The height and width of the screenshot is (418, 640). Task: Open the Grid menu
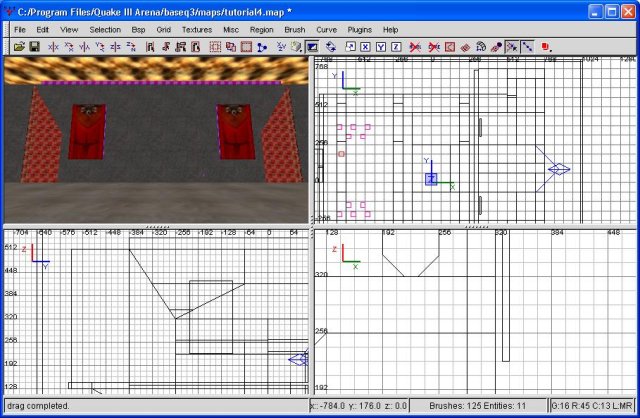point(163,30)
